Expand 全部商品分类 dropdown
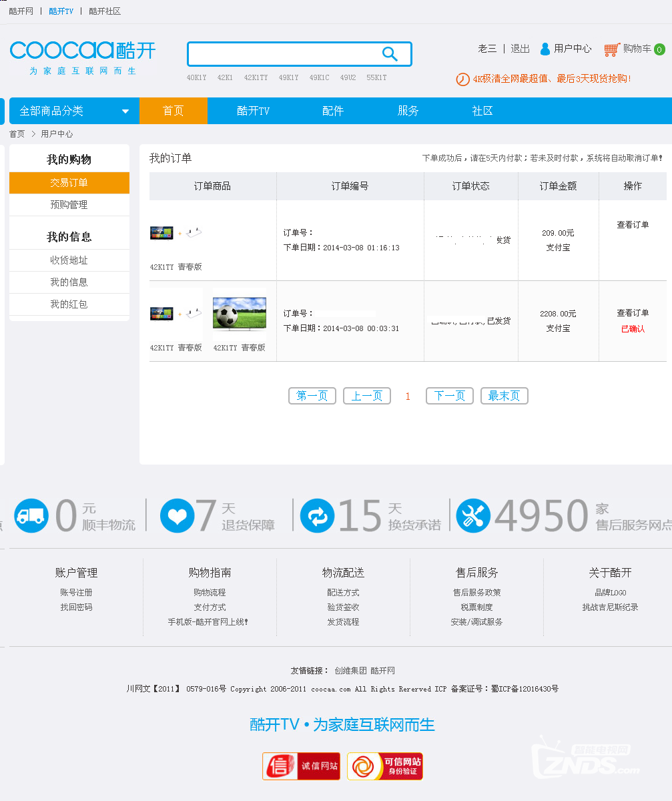 coord(74,111)
